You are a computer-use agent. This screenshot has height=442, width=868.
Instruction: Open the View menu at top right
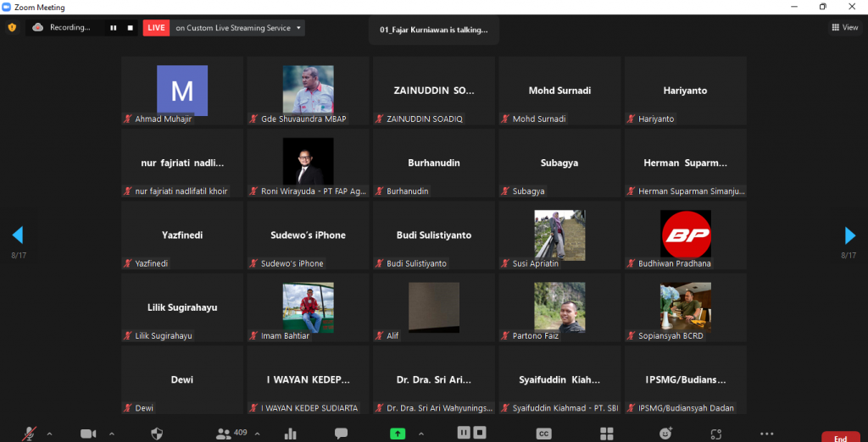(x=844, y=27)
